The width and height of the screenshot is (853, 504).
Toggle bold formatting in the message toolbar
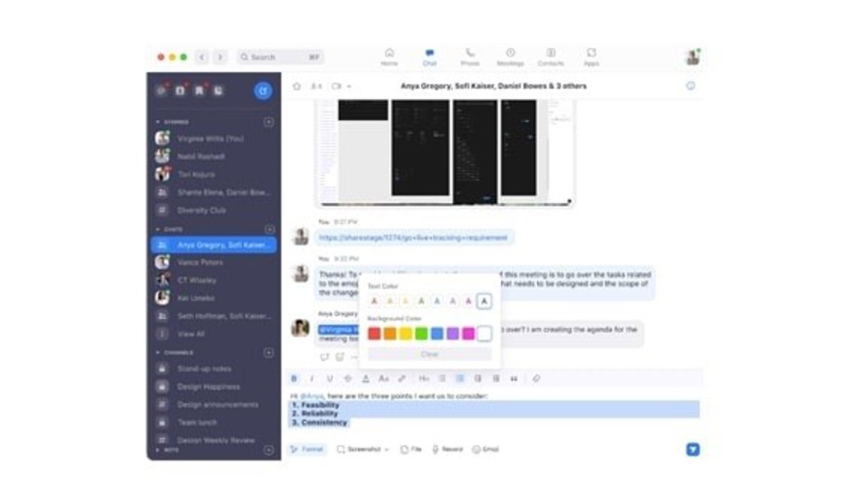point(294,379)
